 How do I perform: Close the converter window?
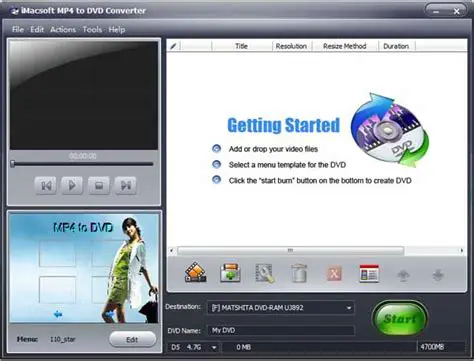click(457, 11)
